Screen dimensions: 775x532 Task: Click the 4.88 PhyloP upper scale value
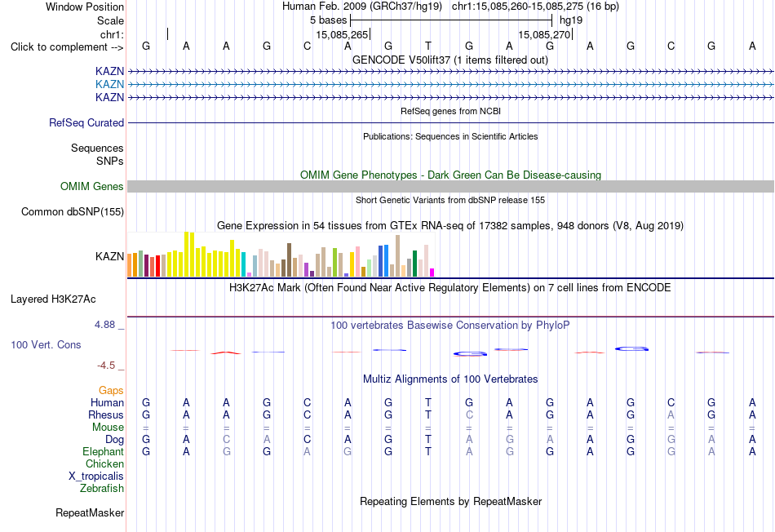click(104, 325)
